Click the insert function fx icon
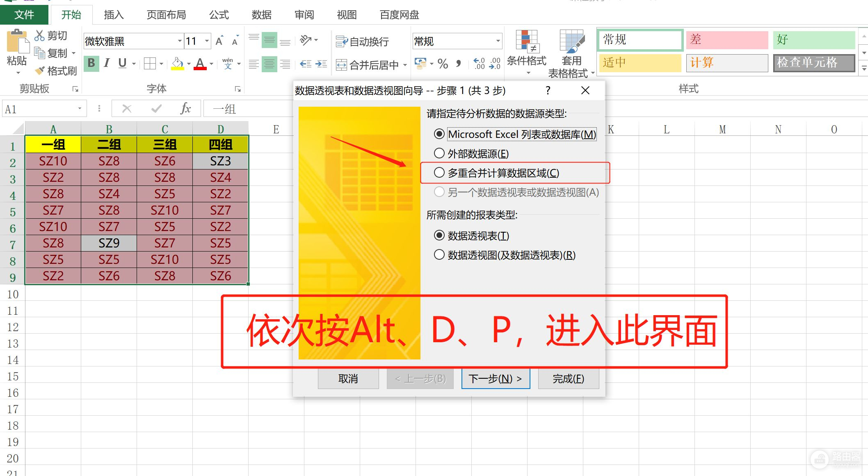Viewport: 868px width, 476px height. (x=185, y=109)
